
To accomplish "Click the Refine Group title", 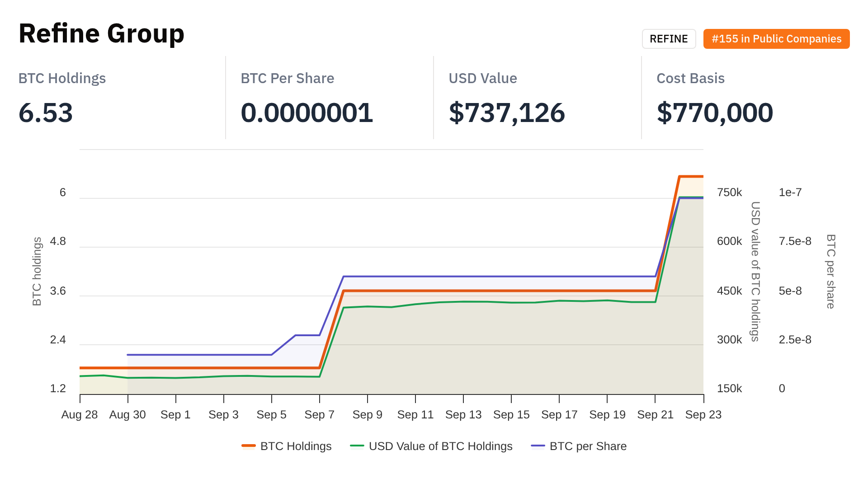I will (x=101, y=33).
